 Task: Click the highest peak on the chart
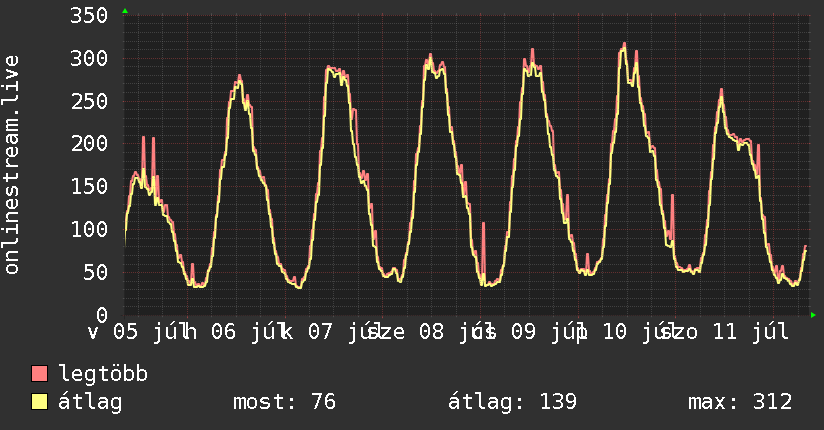click(624, 44)
